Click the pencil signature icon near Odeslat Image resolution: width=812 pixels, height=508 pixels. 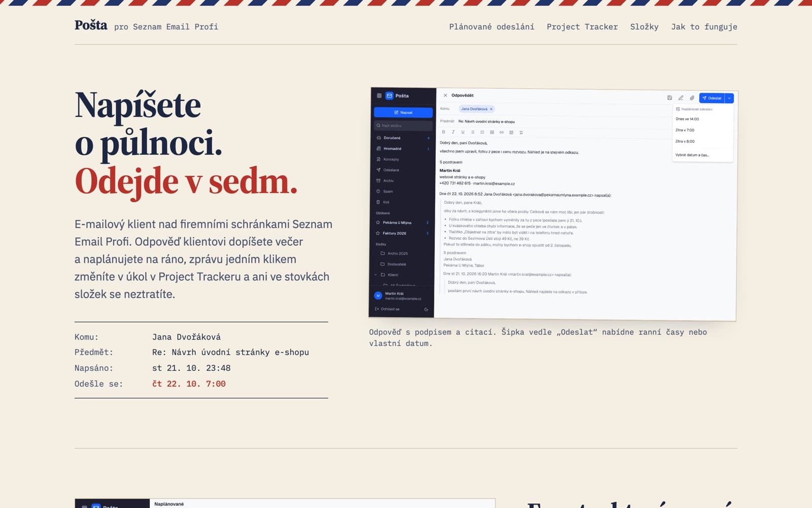[x=681, y=98]
